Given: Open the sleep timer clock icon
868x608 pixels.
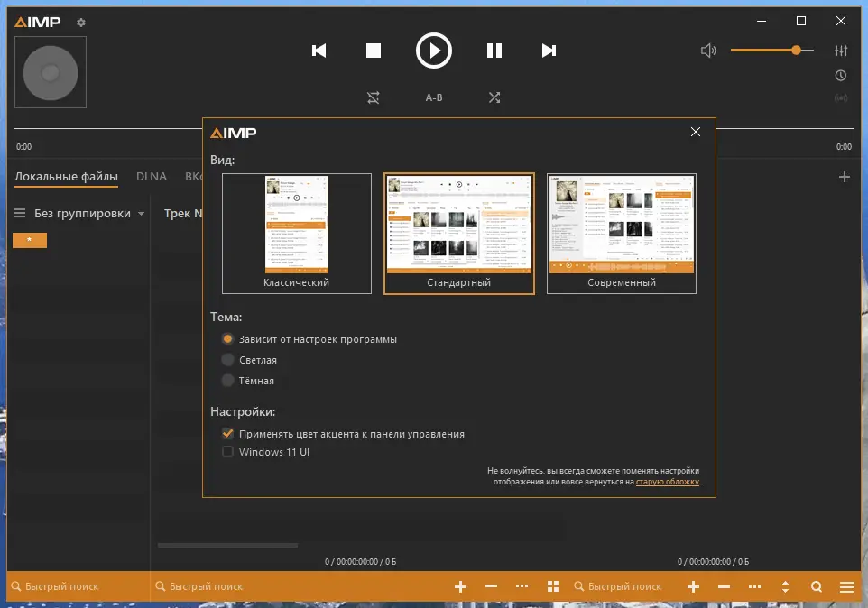Looking at the screenshot, I should [841, 76].
